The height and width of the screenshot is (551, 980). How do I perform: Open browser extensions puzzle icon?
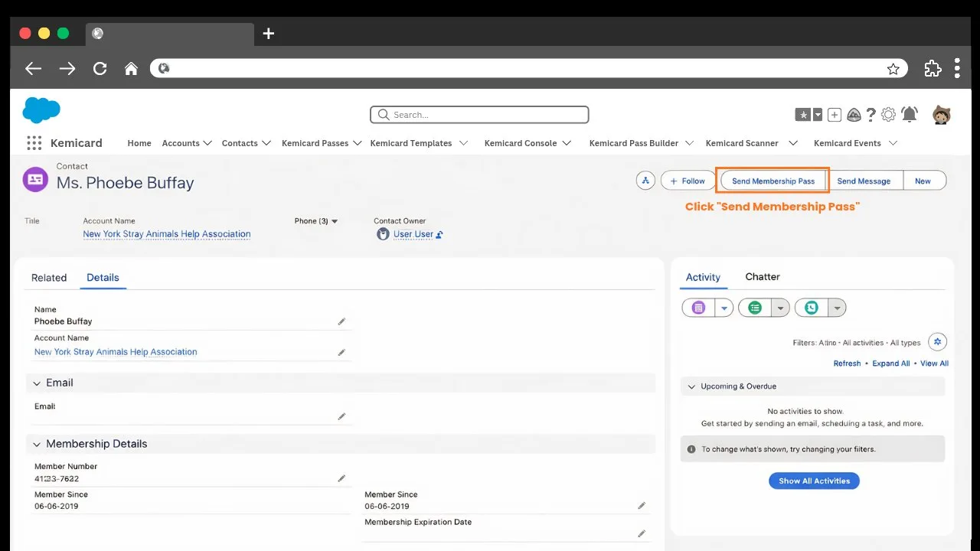[x=933, y=68]
